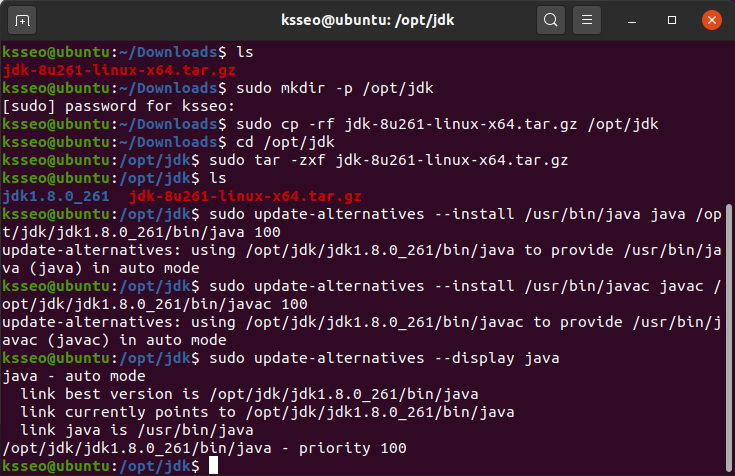Close the terminal window
Image resolution: width=735 pixels, height=476 pixels.
coord(712,20)
